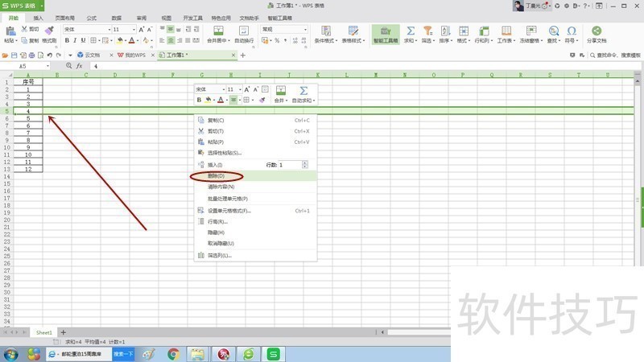
Task: Click the Undo arrow in quick access bar
Action: 50,55
